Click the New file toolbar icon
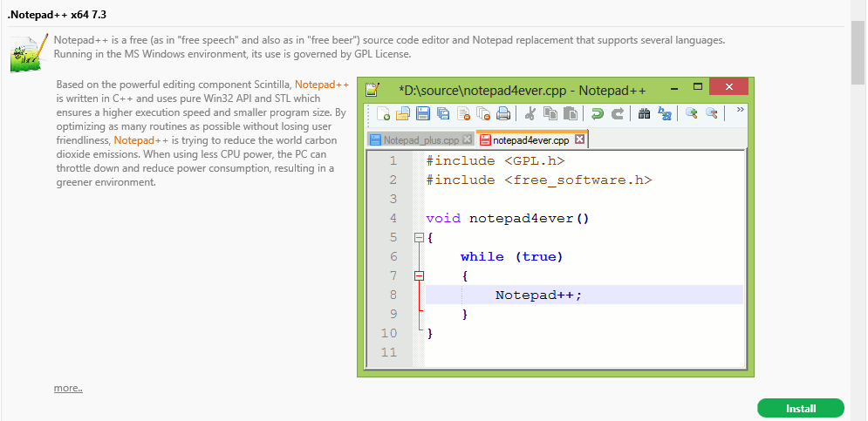This screenshot has width=868, height=421. click(x=384, y=113)
